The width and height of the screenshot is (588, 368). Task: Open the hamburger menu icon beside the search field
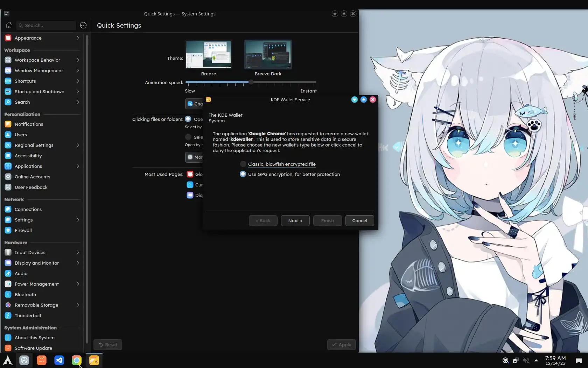[x=83, y=25]
